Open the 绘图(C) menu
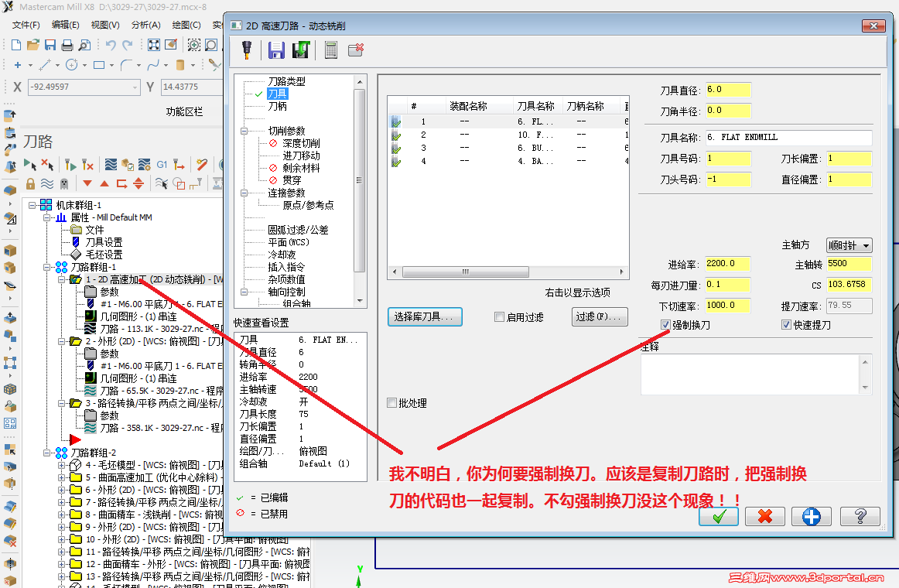Image resolution: width=899 pixels, height=588 pixels. click(186, 25)
